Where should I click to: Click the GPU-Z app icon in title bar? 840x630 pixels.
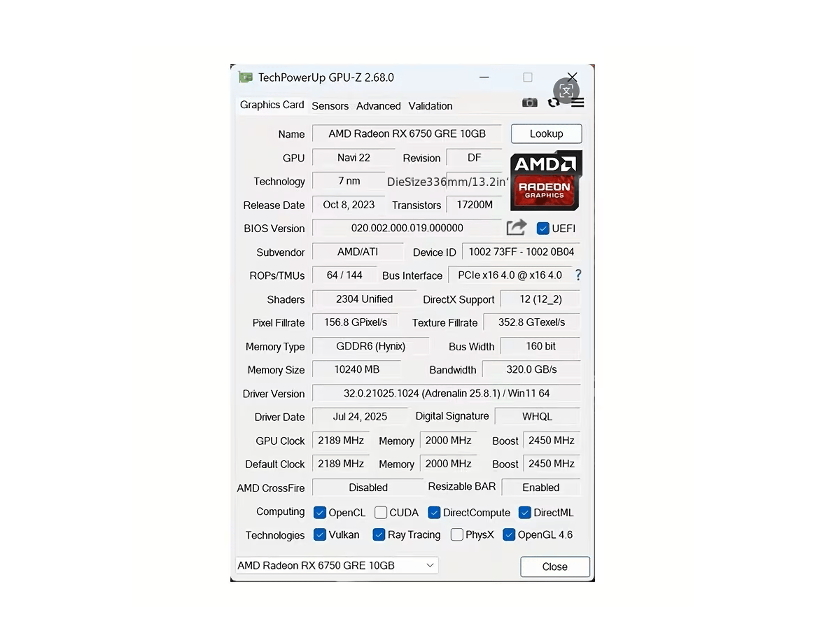point(246,77)
